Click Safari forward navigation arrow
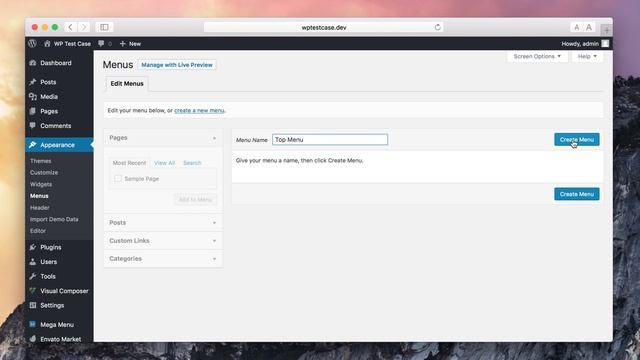 point(84,27)
